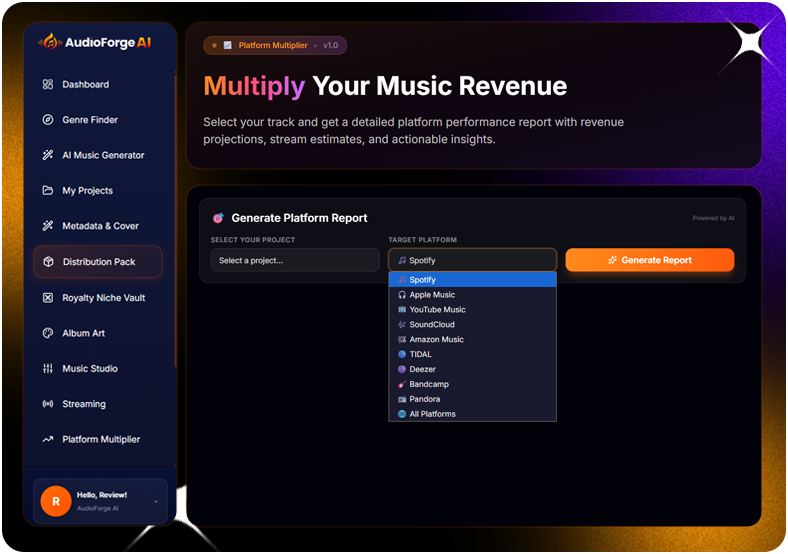788x554 pixels.
Task: Click the orange R user avatar
Action: click(x=56, y=501)
